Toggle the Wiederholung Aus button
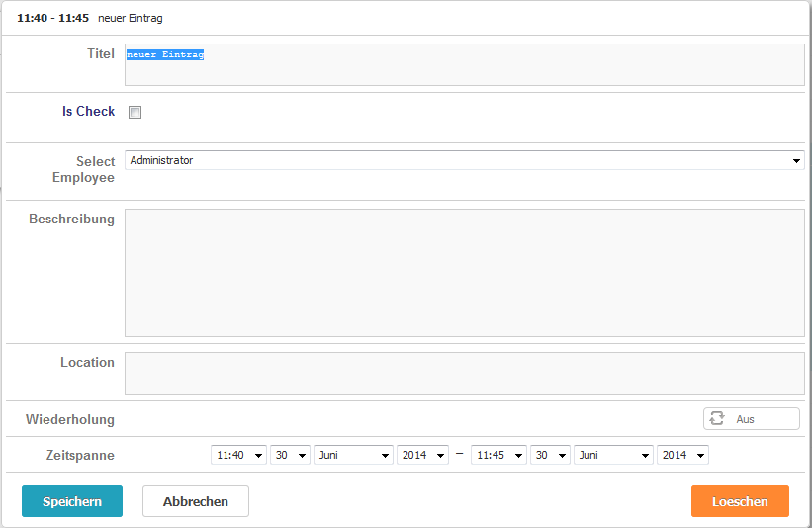 (752, 419)
